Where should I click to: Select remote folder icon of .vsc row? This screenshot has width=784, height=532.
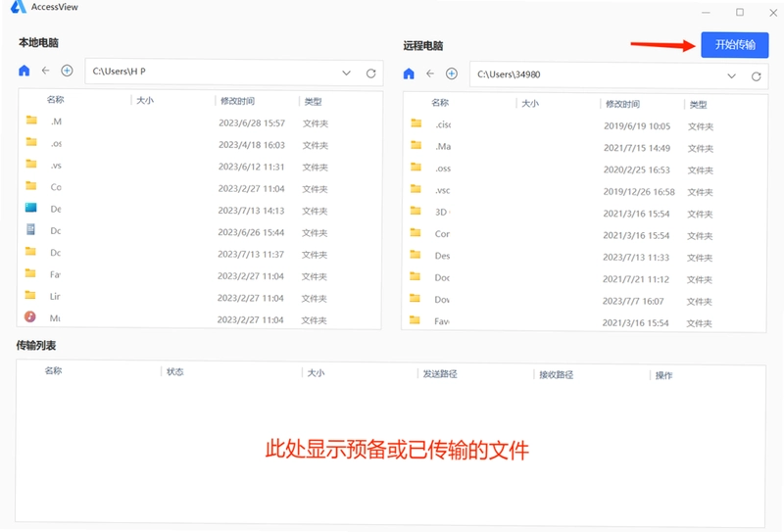click(x=416, y=188)
